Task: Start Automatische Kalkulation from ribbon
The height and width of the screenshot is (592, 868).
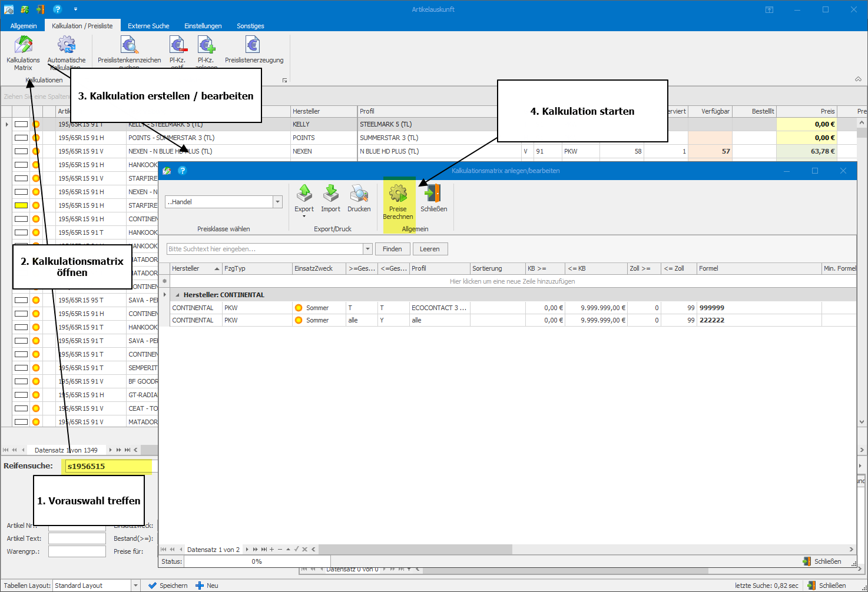Action: click(x=67, y=53)
